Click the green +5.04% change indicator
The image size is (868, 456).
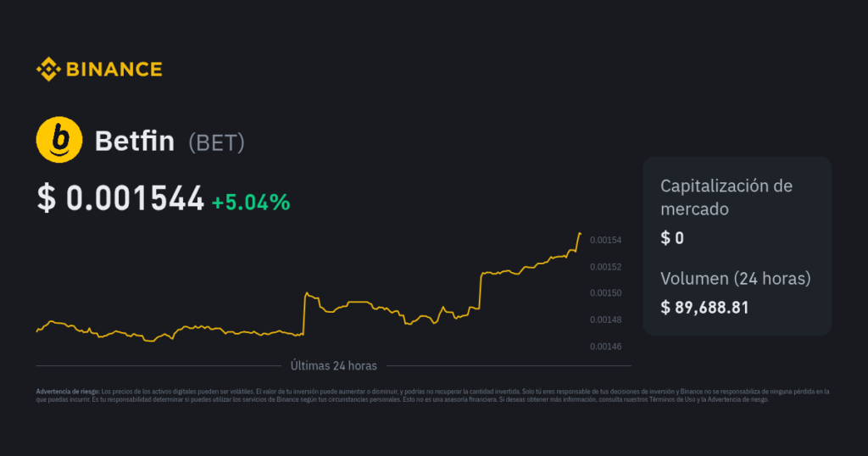(251, 203)
